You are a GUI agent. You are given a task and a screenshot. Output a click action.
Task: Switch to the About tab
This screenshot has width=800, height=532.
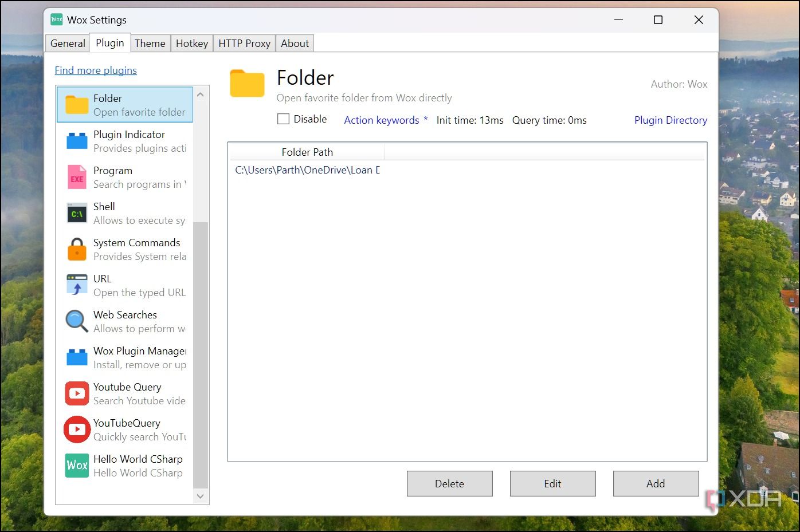pos(295,44)
